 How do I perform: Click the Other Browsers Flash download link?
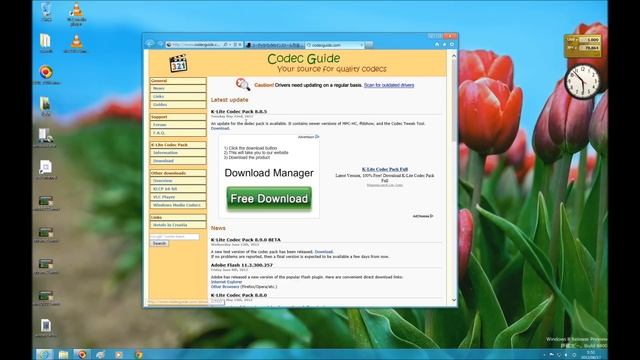click(225, 287)
